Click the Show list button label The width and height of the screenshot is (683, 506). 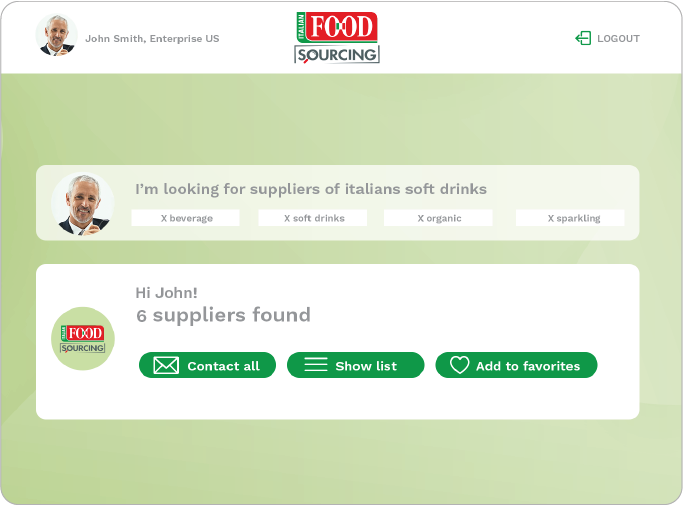pos(366,366)
